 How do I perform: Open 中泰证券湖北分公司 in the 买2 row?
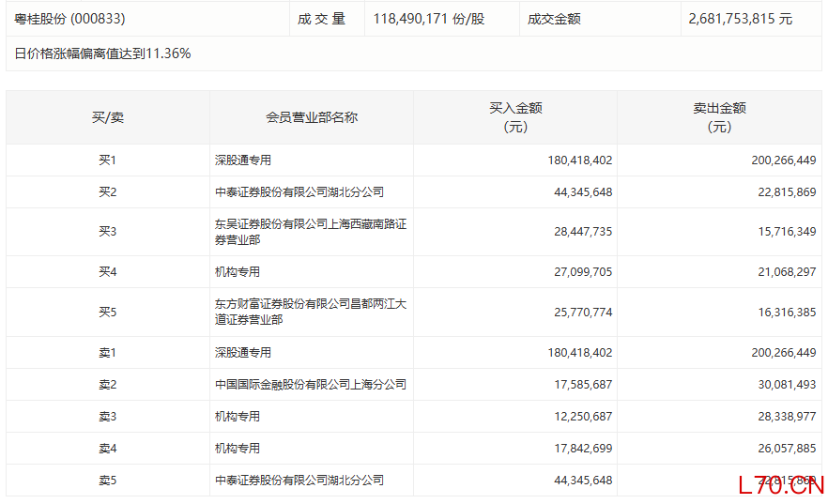click(299, 192)
